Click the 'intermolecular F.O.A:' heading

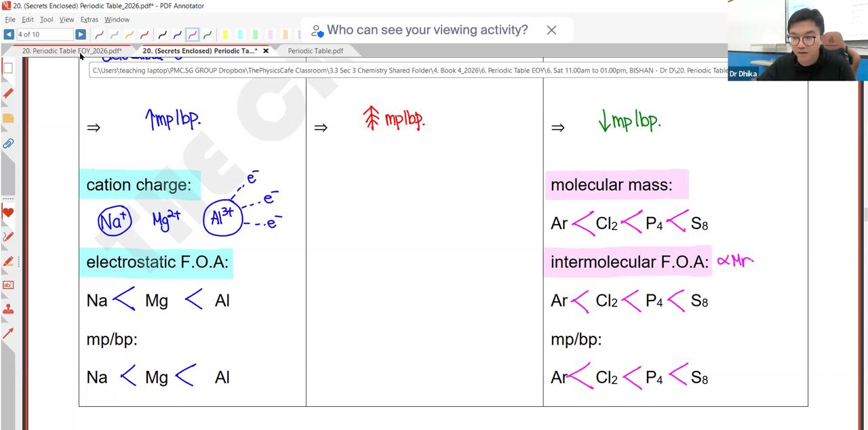coord(629,262)
